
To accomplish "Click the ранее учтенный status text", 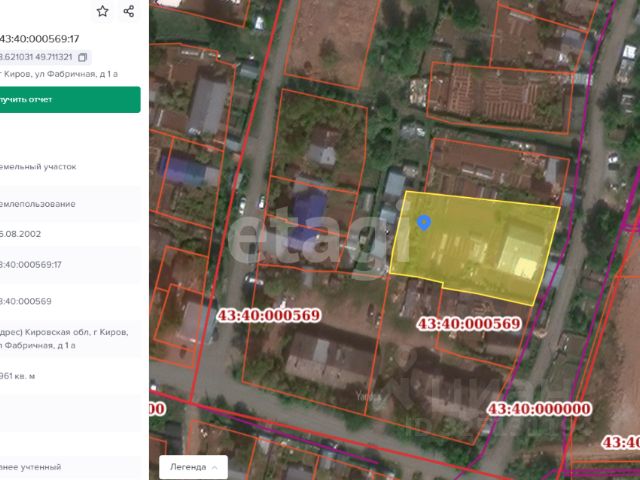I will click(x=31, y=467).
